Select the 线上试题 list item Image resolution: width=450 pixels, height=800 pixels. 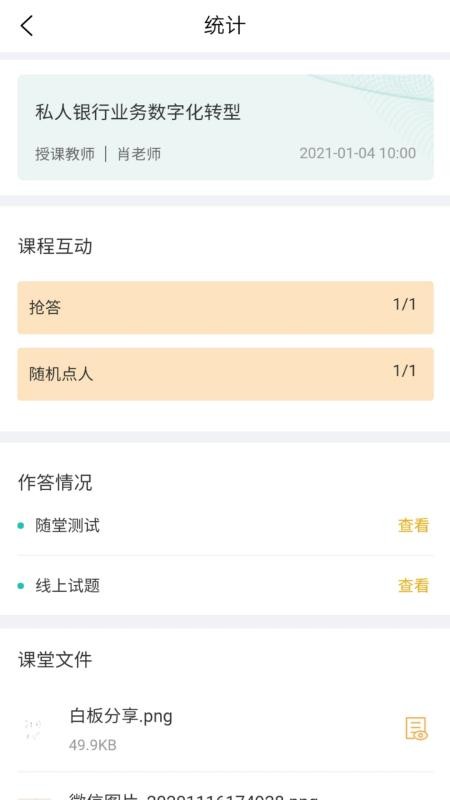(x=226, y=586)
